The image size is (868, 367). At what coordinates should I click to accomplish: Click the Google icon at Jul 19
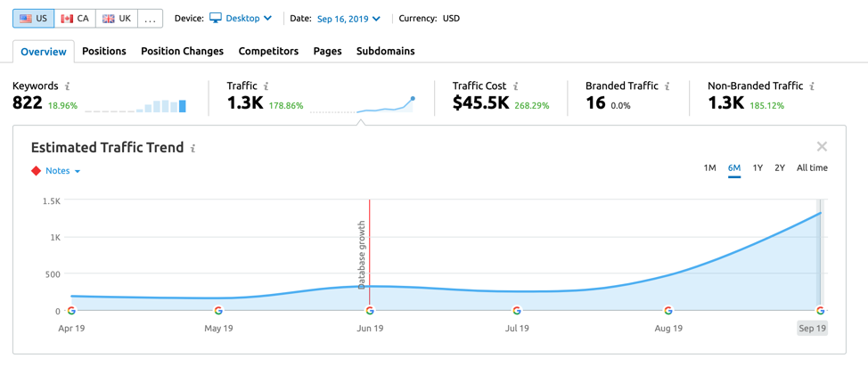click(517, 310)
